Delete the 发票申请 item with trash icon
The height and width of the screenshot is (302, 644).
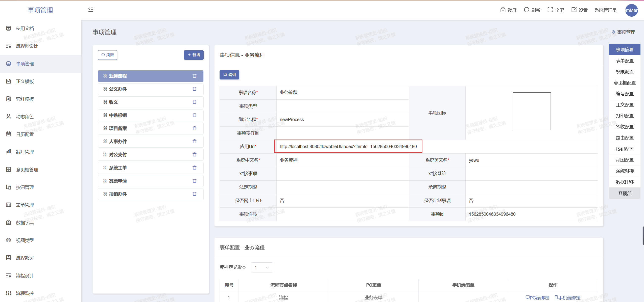(x=195, y=181)
